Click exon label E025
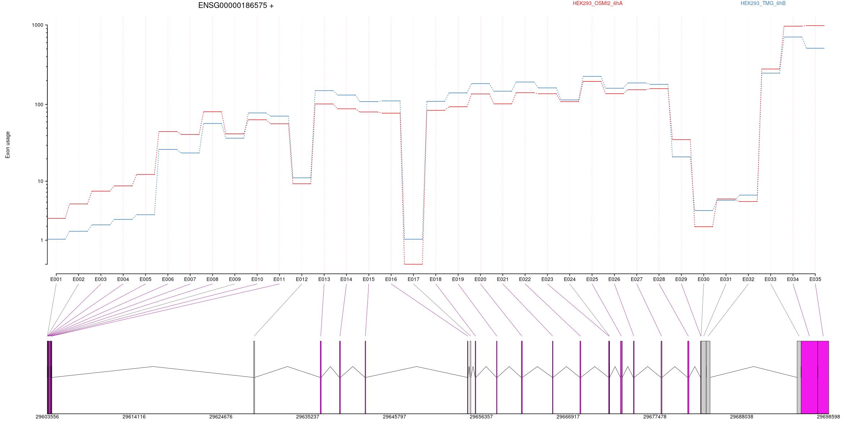The width and height of the screenshot is (868, 434). coord(592,279)
